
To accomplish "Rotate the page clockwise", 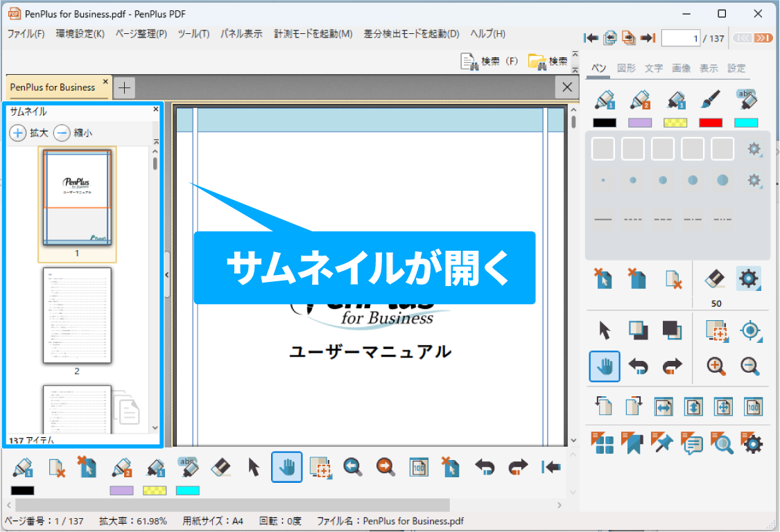I will (634, 406).
